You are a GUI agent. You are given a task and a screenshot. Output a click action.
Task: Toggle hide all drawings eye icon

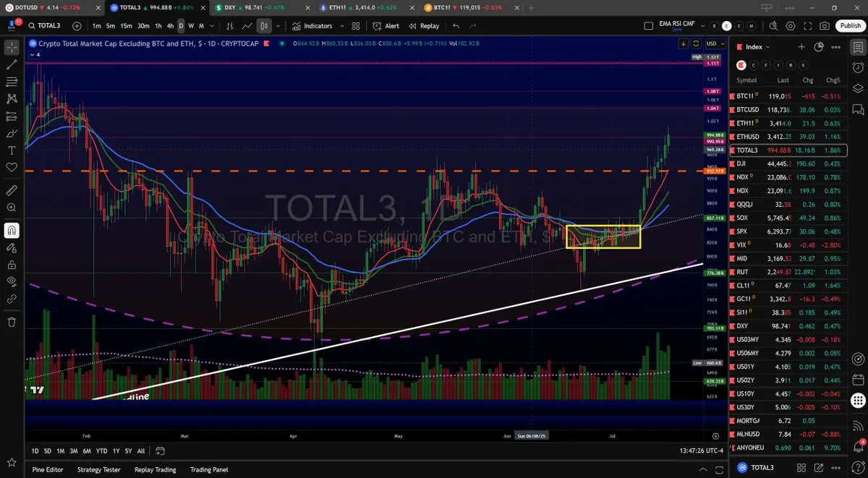pyautogui.click(x=12, y=281)
